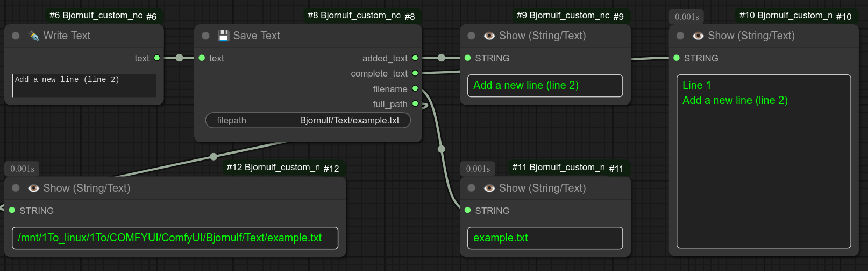
Task: Click the floppy disk icon on Save Text
Action: (x=223, y=36)
